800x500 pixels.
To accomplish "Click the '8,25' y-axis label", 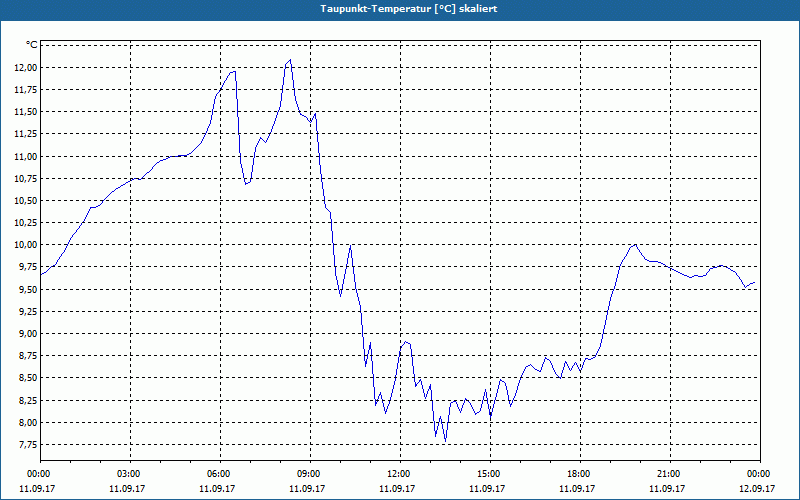I will click(x=29, y=401).
